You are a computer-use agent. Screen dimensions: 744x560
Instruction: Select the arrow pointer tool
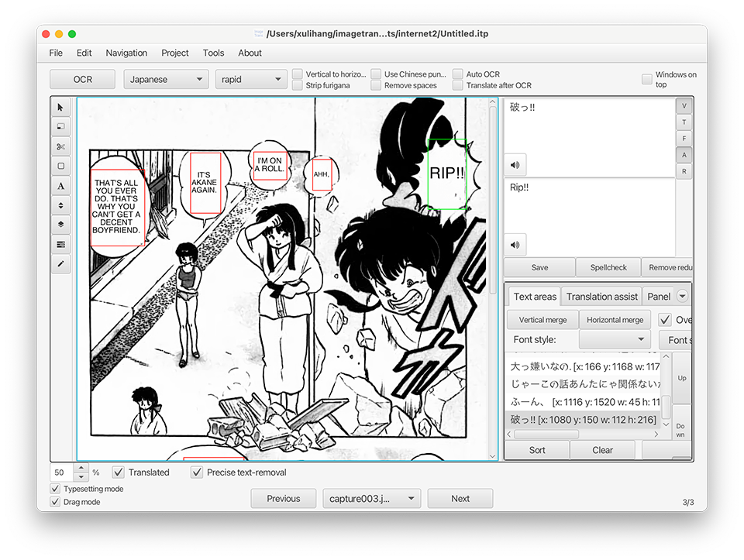[x=61, y=107]
